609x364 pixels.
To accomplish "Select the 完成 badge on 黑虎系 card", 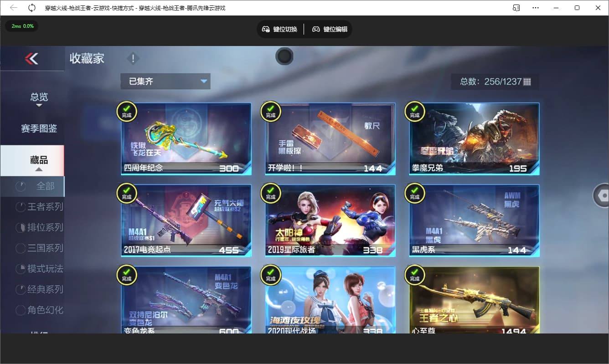I will tap(414, 193).
